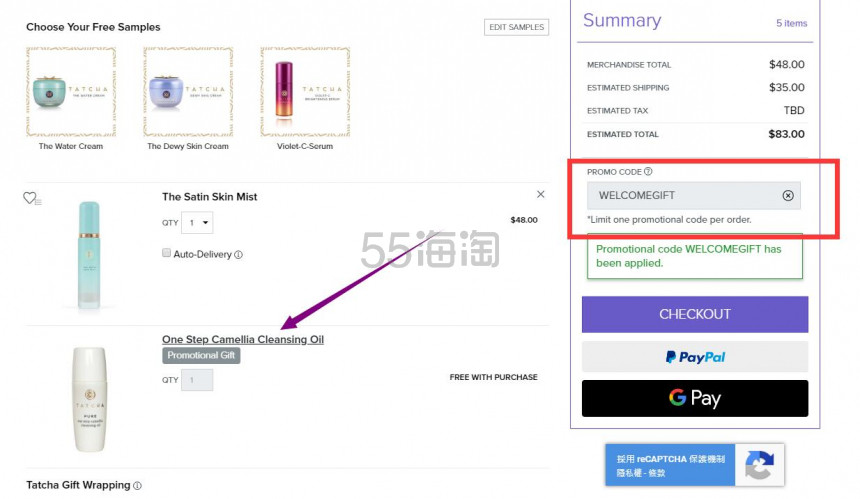860x499 pixels.
Task: Click the TBD estimated tax value
Action: [x=794, y=111]
